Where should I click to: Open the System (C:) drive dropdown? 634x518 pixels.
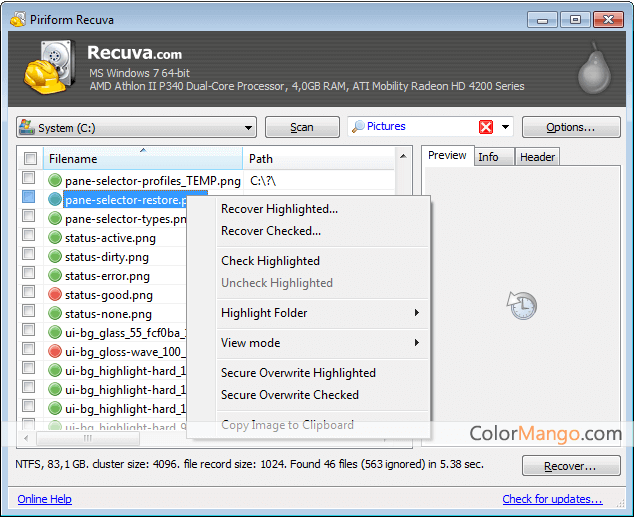136,128
